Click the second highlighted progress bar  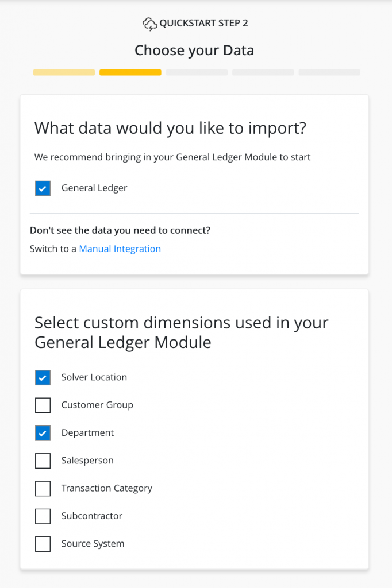click(x=130, y=73)
